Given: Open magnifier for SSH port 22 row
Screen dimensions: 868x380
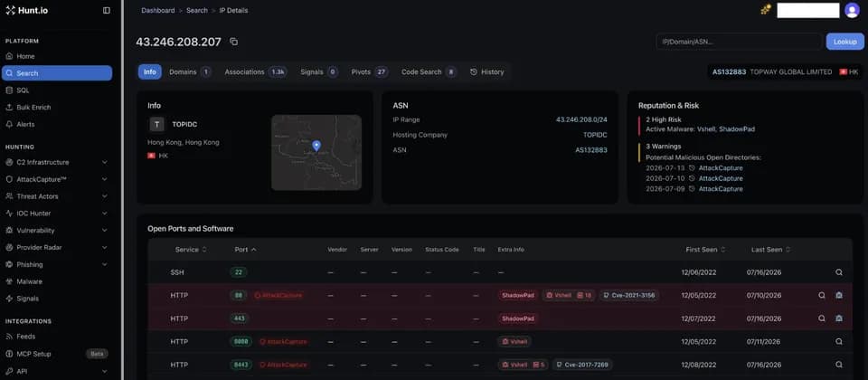Looking at the screenshot, I should point(839,272).
